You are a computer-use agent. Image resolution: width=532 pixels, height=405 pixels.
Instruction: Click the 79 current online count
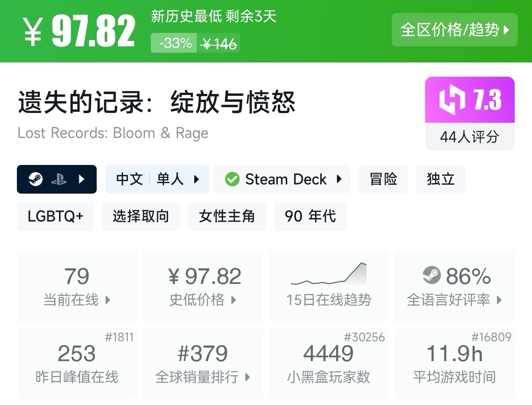click(x=77, y=276)
